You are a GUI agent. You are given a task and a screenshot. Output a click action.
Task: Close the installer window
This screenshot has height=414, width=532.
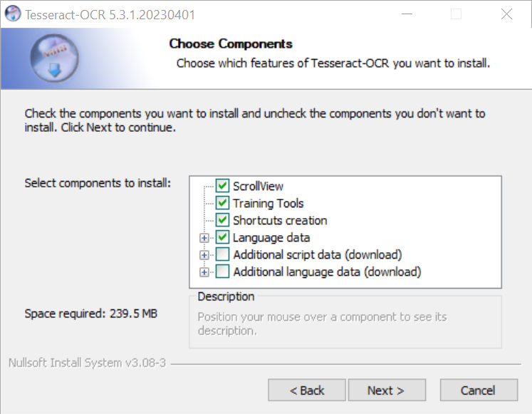(506, 14)
